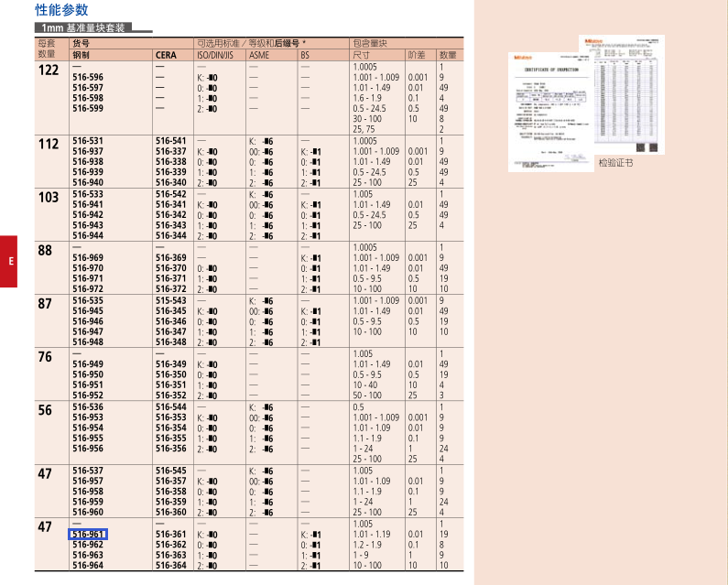
Task: Click size range 1 - 9
Action: tap(361, 556)
